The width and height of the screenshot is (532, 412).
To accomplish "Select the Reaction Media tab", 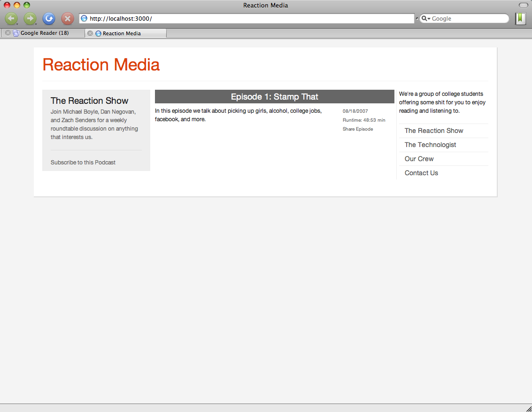I will [126, 33].
